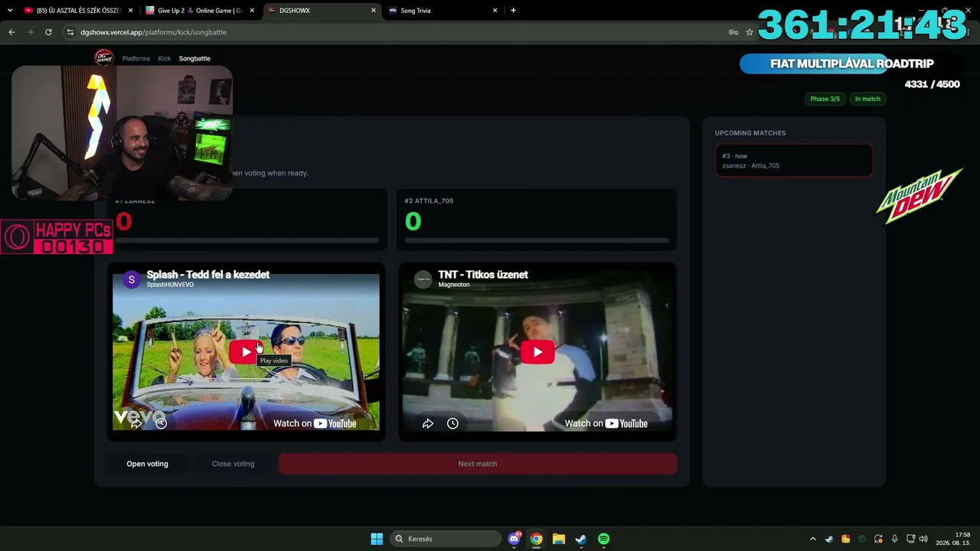Close the YouTube browser tab
This screenshot has width=980, height=551.
[130, 11]
